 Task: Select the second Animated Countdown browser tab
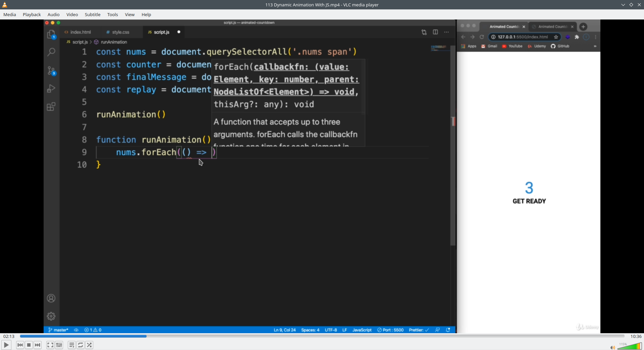pyautogui.click(x=553, y=27)
